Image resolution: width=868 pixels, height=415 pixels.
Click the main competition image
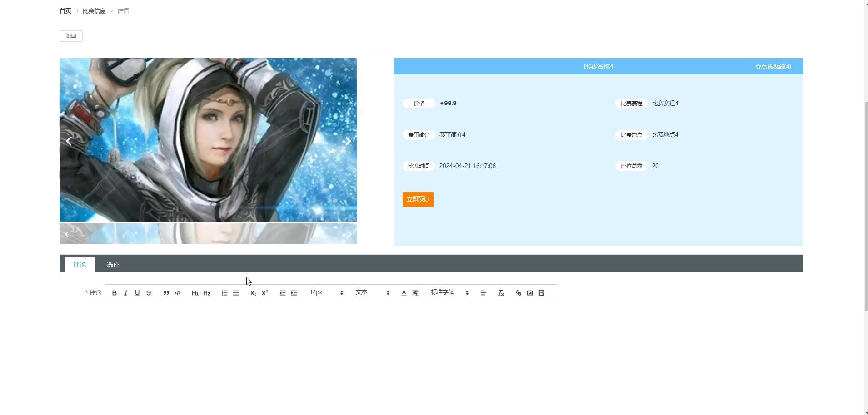click(x=208, y=140)
